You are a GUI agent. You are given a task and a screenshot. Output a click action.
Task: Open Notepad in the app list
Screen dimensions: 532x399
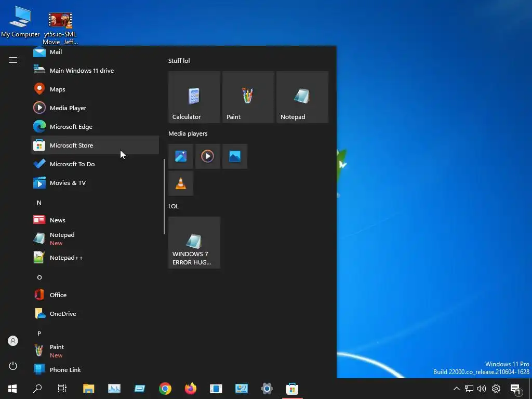pyautogui.click(x=95, y=239)
